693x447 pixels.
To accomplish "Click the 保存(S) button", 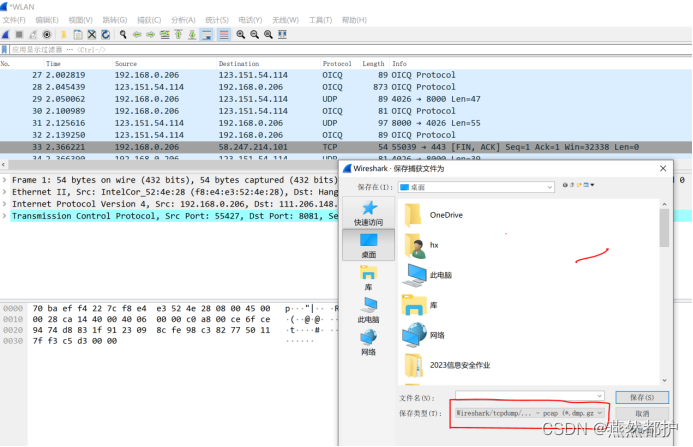I will click(x=642, y=397).
